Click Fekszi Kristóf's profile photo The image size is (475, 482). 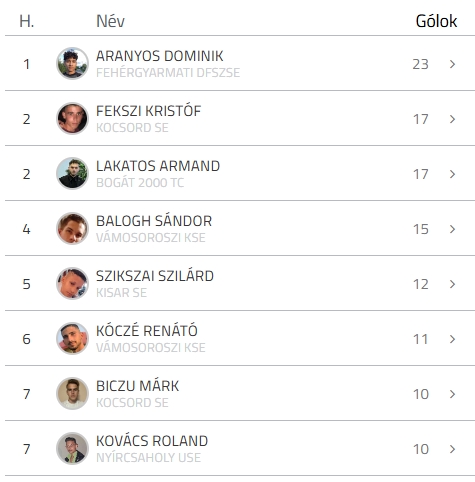72,118
